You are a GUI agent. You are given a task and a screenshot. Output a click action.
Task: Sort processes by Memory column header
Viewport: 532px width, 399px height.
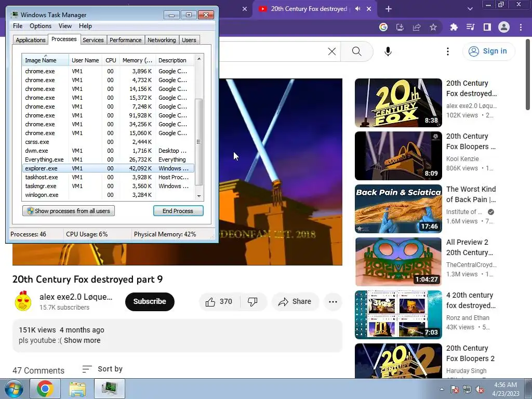(x=137, y=60)
